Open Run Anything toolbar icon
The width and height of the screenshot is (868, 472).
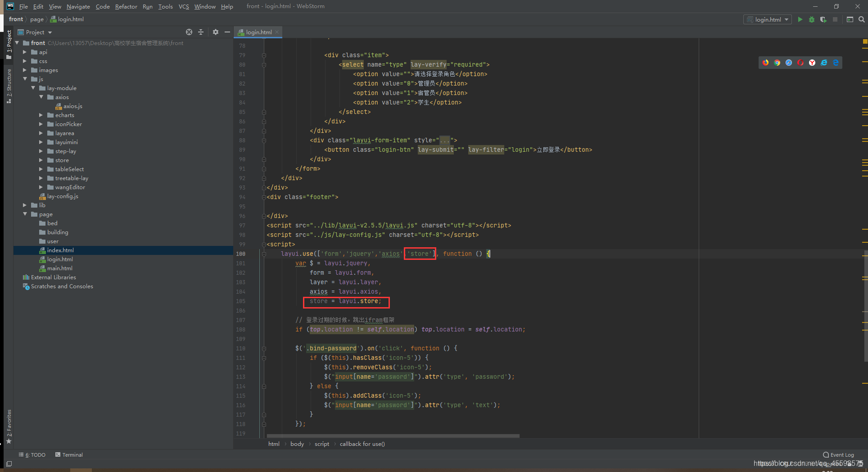[850, 19]
